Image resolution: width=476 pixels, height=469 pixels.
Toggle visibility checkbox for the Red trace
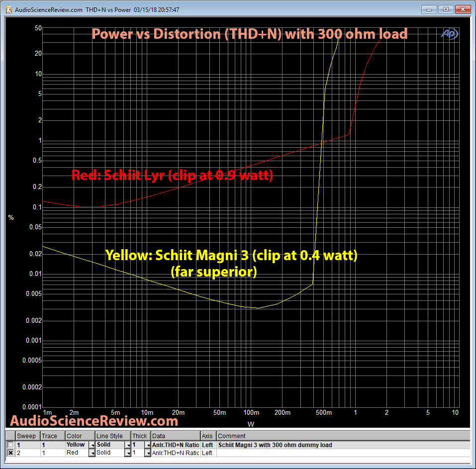tap(10, 453)
